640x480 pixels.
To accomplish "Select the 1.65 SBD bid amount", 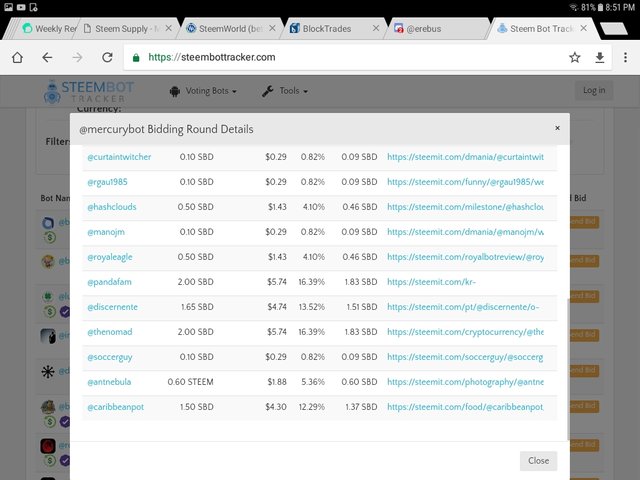I will pos(197,307).
